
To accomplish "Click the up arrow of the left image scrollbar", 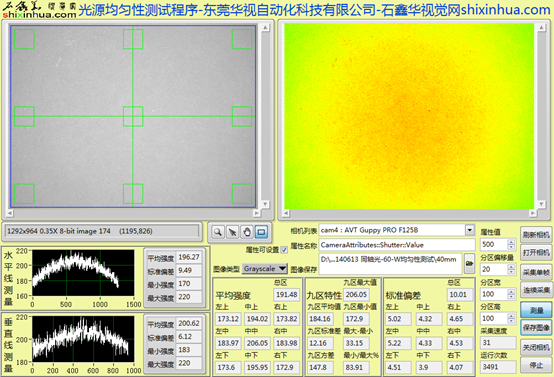I will pyautogui.click(x=265, y=28).
